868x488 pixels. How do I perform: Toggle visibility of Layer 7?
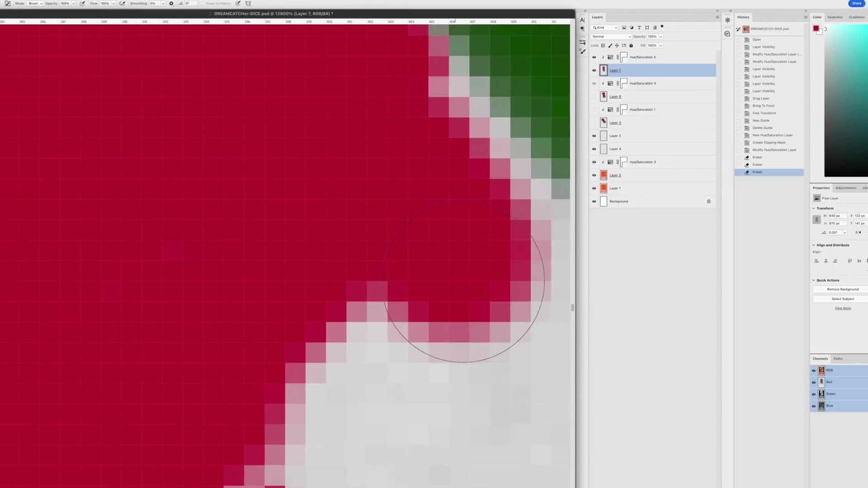coord(594,70)
